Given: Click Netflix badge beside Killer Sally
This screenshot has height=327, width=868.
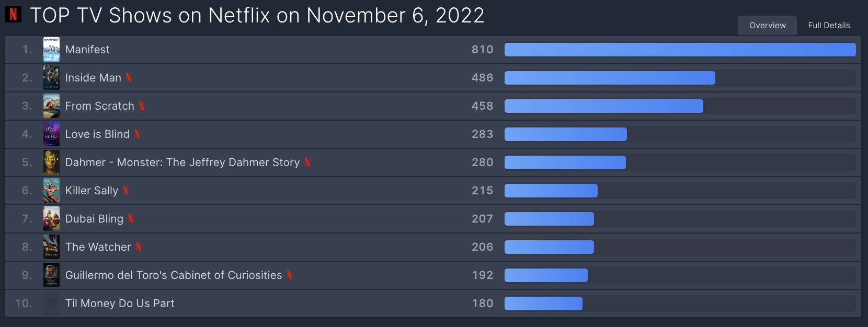Looking at the screenshot, I should pyautogui.click(x=126, y=191).
